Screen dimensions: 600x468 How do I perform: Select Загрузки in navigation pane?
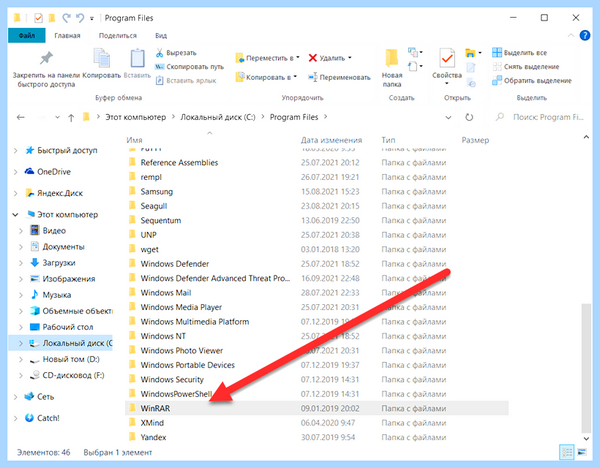point(59,263)
